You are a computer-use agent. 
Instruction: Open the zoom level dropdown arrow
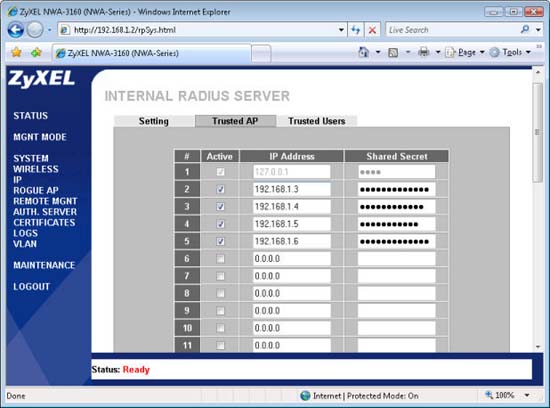[x=527, y=395]
